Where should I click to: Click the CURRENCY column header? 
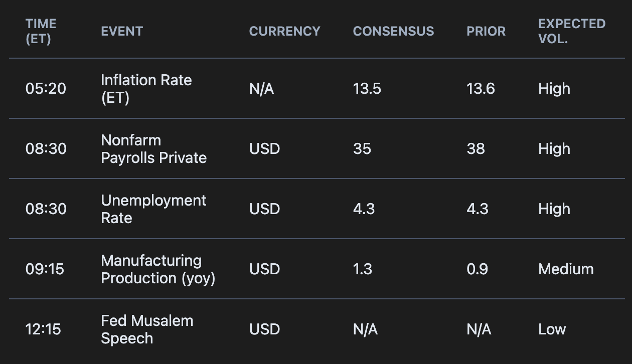click(x=284, y=31)
